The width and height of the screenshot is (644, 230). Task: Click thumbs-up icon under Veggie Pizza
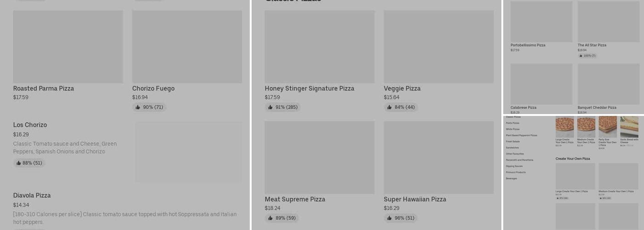pyautogui.click(x=389, y=107)
